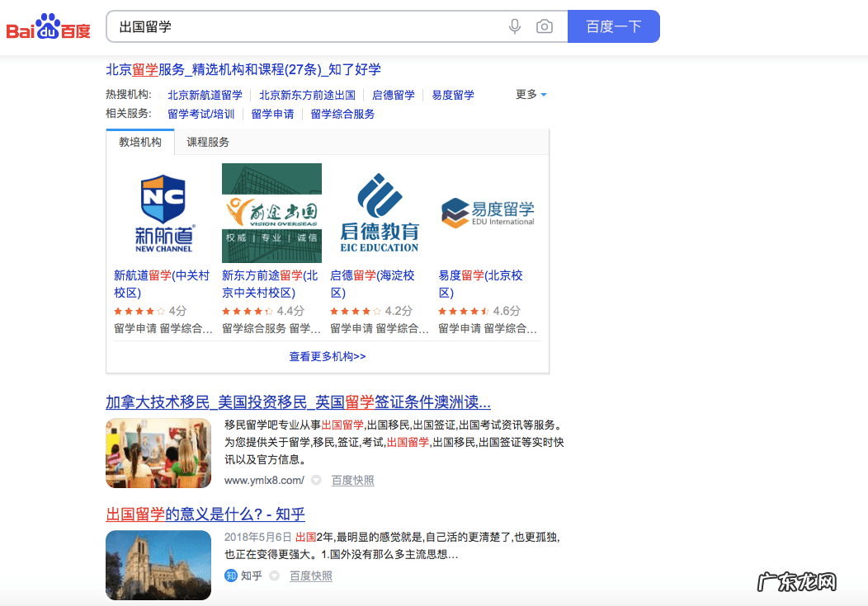Click the shield icon beside www.ymlx8.com

click(x=315, y=480)
